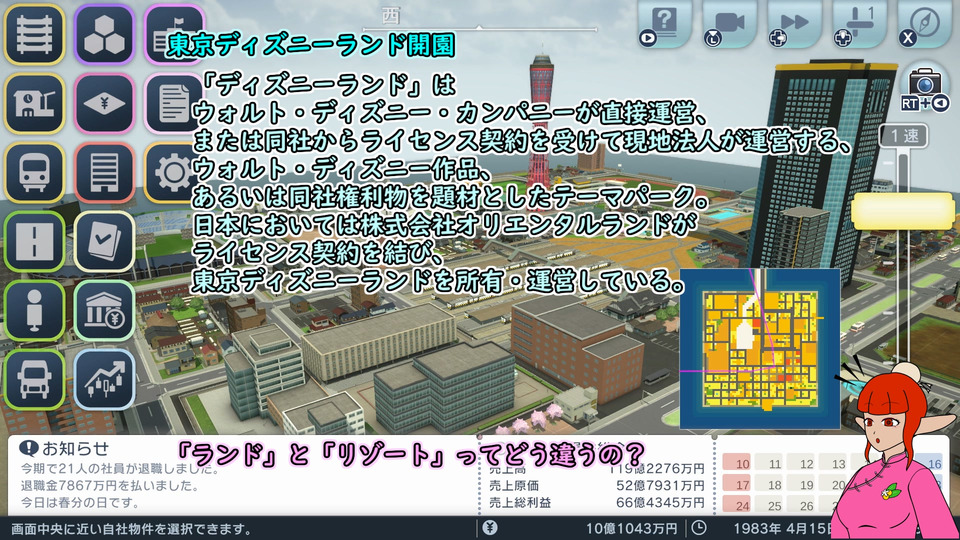Click the 1速 speed label
Viewport: 960px width, 540px height.
pos(903,136)
